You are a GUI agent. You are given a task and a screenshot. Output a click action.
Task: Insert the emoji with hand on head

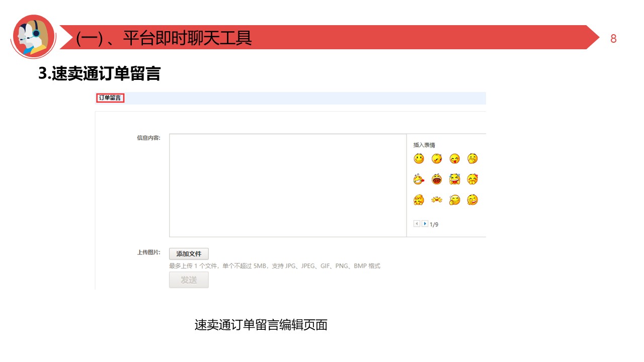click(x=419, y=200)
